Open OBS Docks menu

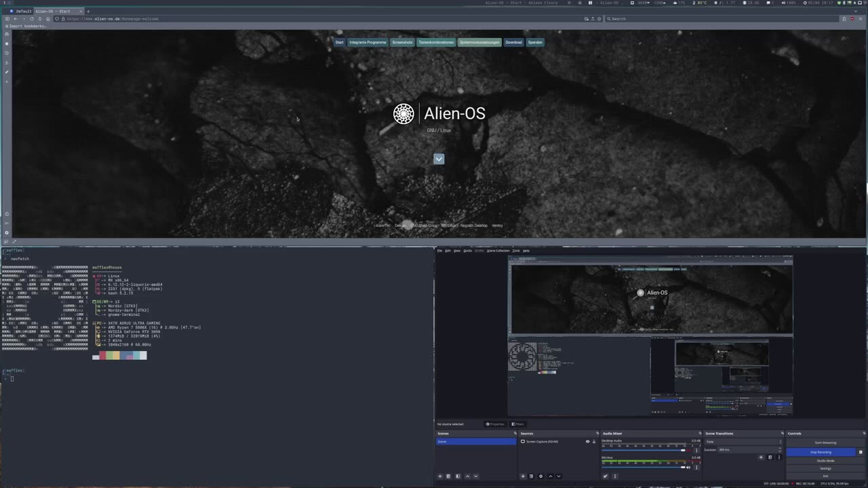pyautogui.click(x=467, y=251)
